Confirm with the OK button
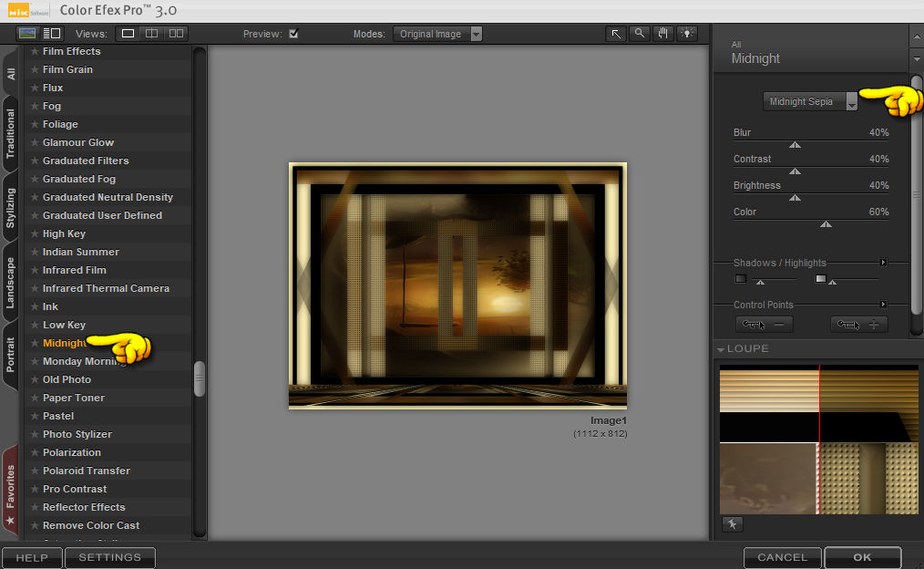Image resolution: width=924 pixels, height=569 pixels. [862, 558]
